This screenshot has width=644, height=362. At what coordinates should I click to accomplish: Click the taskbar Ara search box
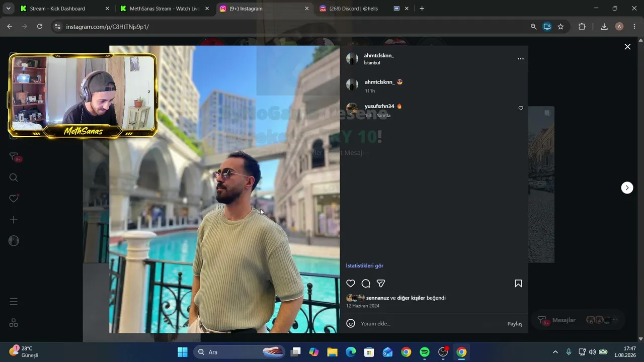click(x=240, y=352)
